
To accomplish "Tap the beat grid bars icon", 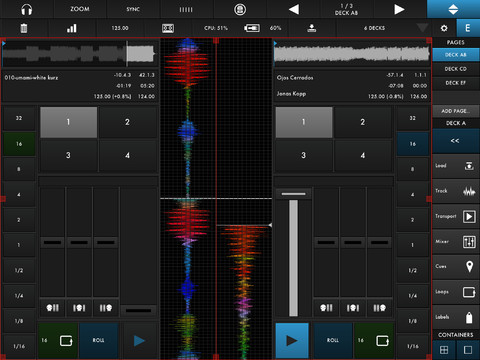I will [x=186, y=9].
